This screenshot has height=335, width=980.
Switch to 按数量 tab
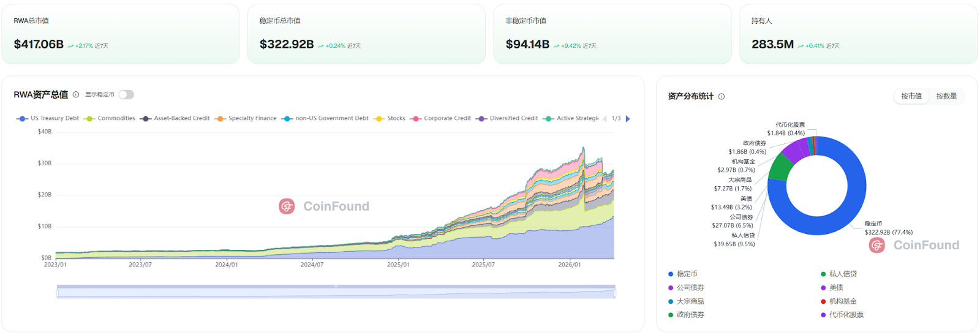click(946, 96)
